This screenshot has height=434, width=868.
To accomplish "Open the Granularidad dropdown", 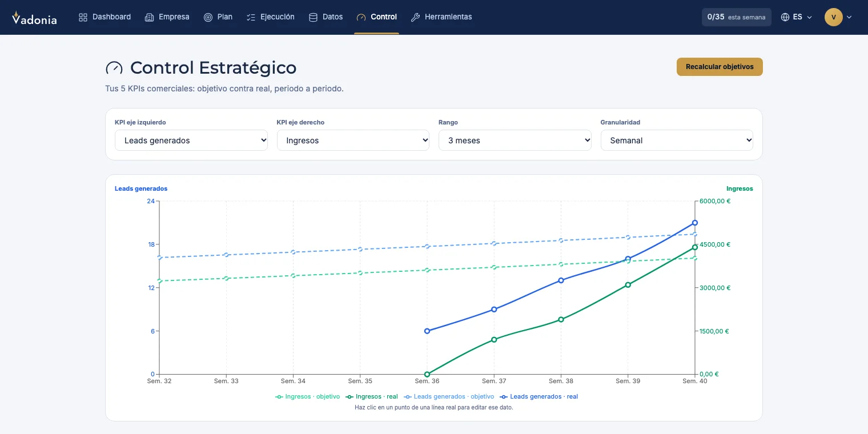I will coord(677,140).
